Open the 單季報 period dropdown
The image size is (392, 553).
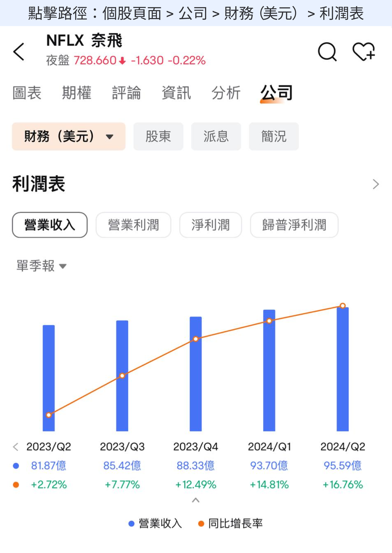click(41, 266)
